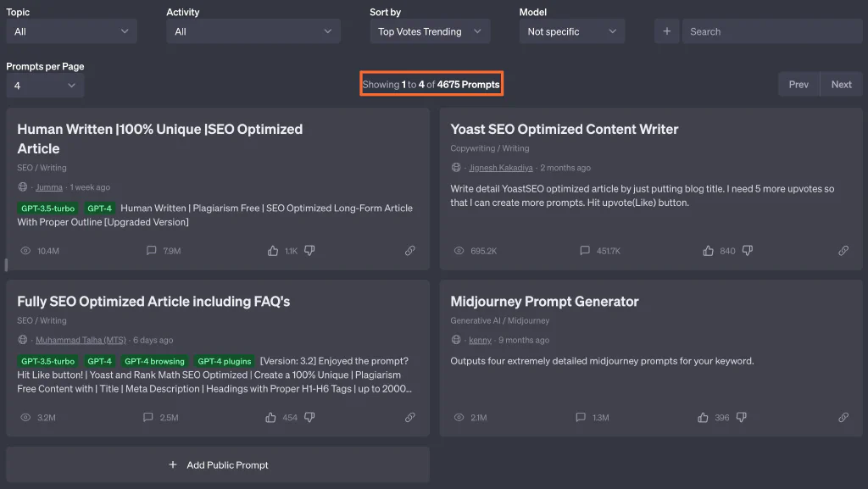Downvote the Yoast SEO Optimized Content Writer prompt
Screen dimensions: 868x489
[748, 251]
